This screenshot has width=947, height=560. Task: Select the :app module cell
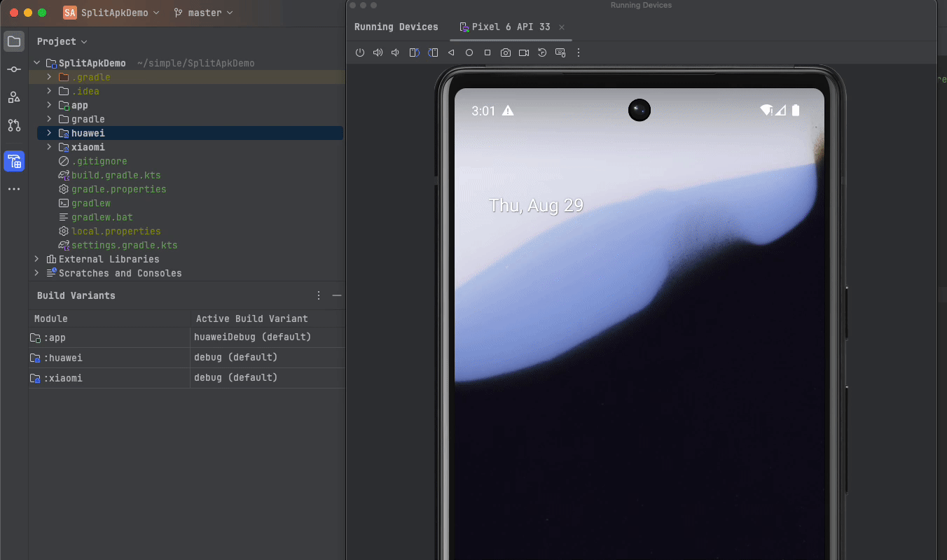[x=109, y=337]
